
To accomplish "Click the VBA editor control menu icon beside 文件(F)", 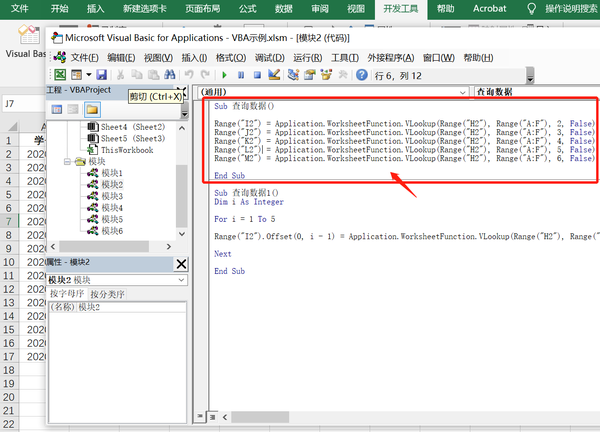I will 60,58.
